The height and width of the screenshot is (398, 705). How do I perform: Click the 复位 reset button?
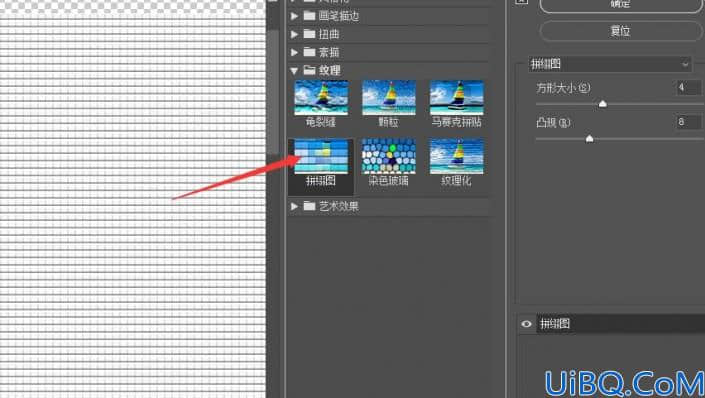click(620, 31)
